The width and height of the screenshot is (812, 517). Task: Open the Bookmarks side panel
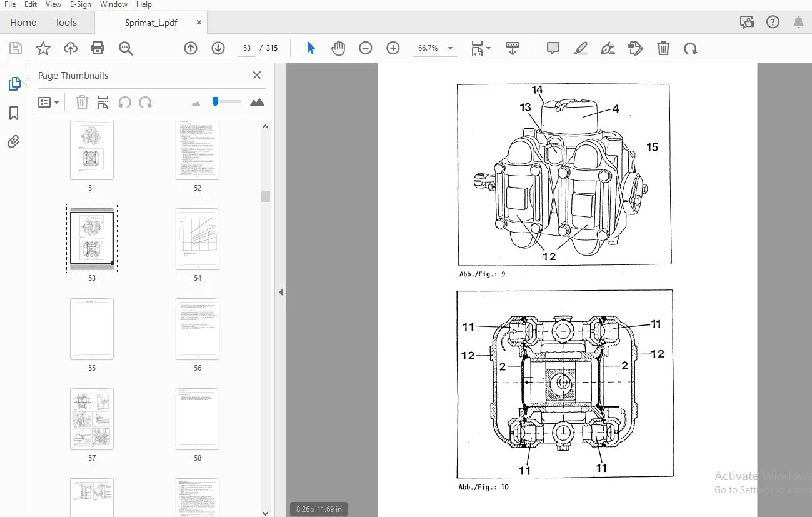14,113
